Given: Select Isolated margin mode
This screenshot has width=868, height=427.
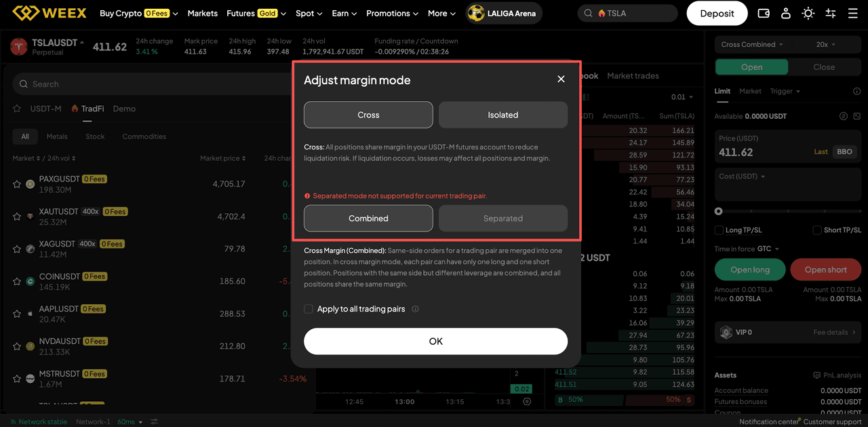Looking at the screenshot, I should tap(503, 115).
